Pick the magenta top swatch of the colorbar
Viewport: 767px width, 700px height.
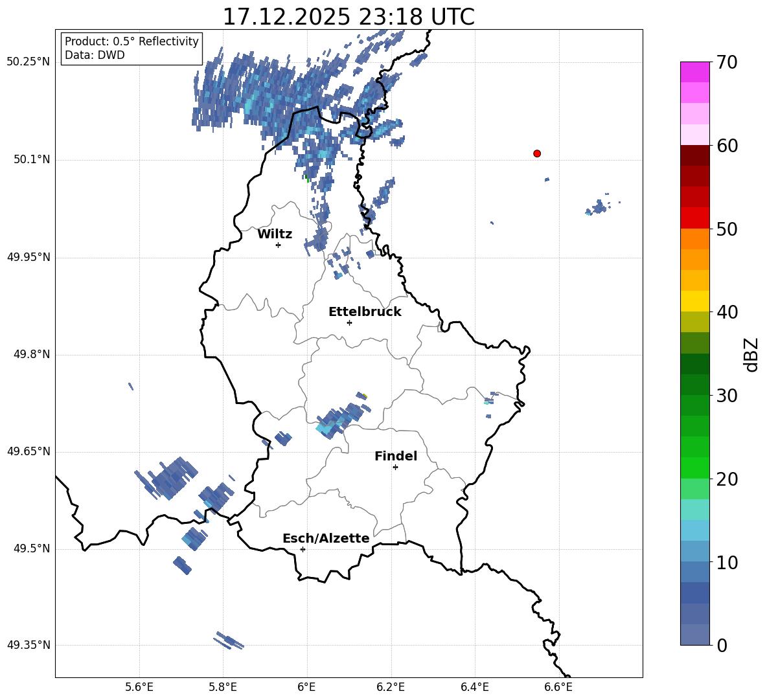pos(694,72)
